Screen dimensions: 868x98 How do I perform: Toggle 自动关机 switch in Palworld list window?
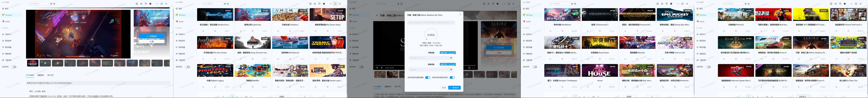click(708, 67)
